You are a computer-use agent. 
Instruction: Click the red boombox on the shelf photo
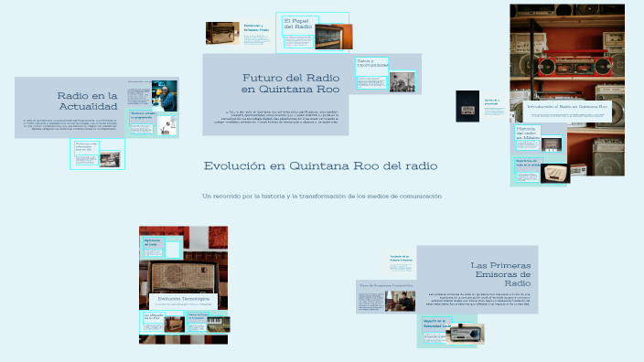point(575,66)
